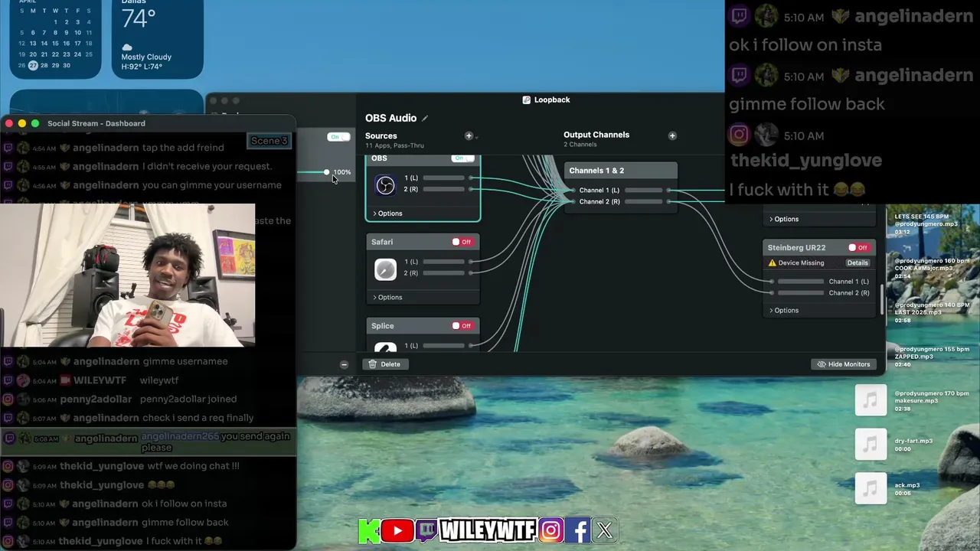Click the Hide Monitors button
Screen dimensions: 980x551
click(844, 364)
